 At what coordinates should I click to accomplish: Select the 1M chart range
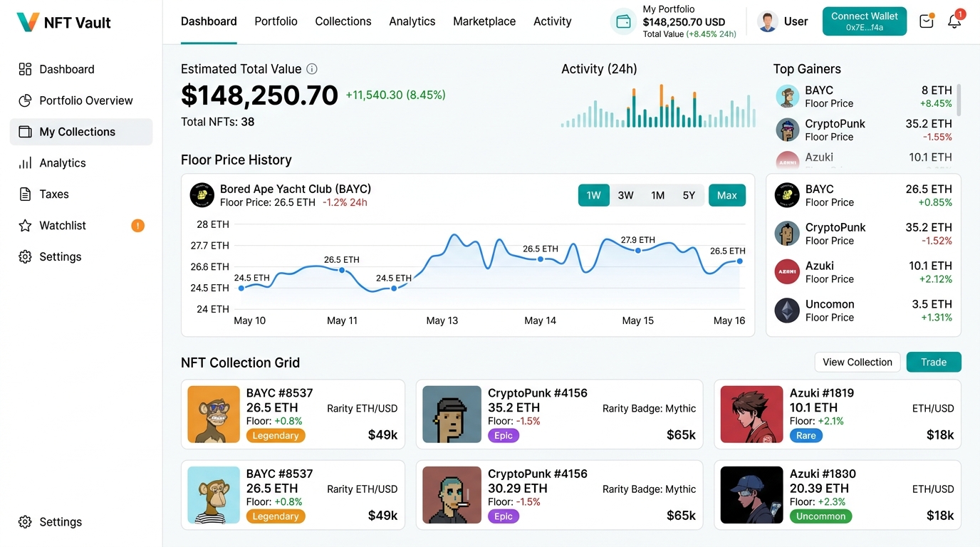pos(657,195)
